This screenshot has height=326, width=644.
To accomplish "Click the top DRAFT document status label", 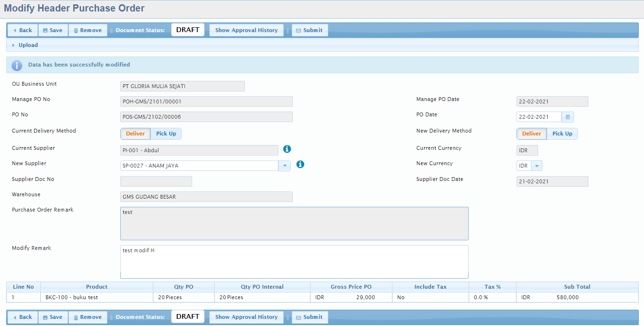I will (188, 30).
